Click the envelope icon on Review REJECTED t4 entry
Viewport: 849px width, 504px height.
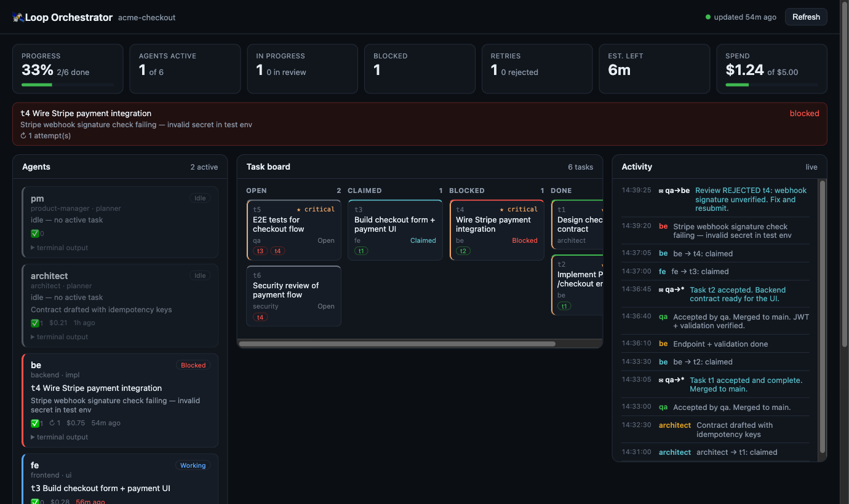[661, 191]
